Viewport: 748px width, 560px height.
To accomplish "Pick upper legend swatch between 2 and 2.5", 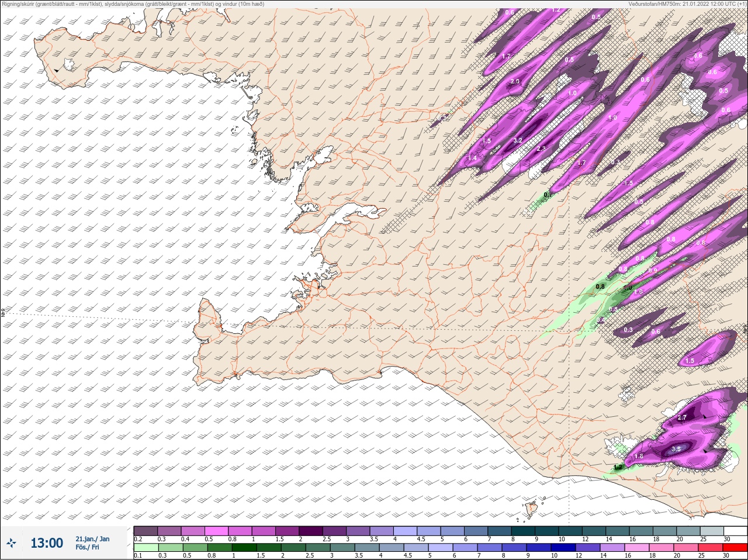I will point(311,531).
